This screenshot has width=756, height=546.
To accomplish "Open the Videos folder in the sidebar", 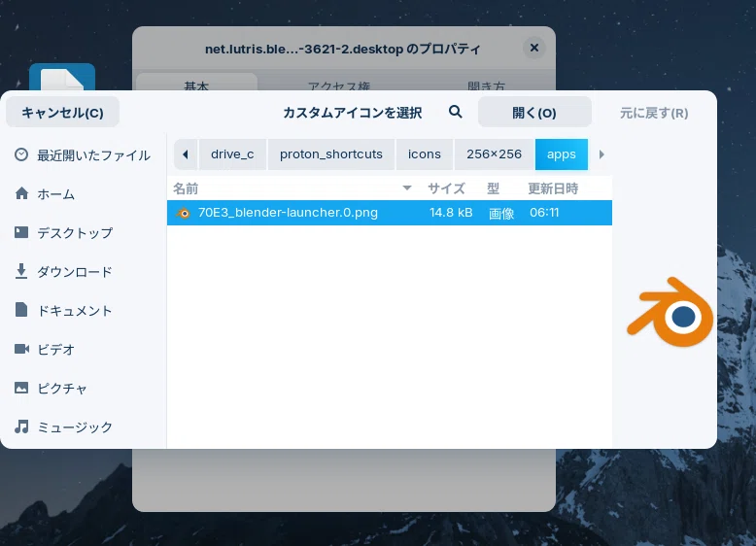I will pyautogui.click(x=83, y=349).
